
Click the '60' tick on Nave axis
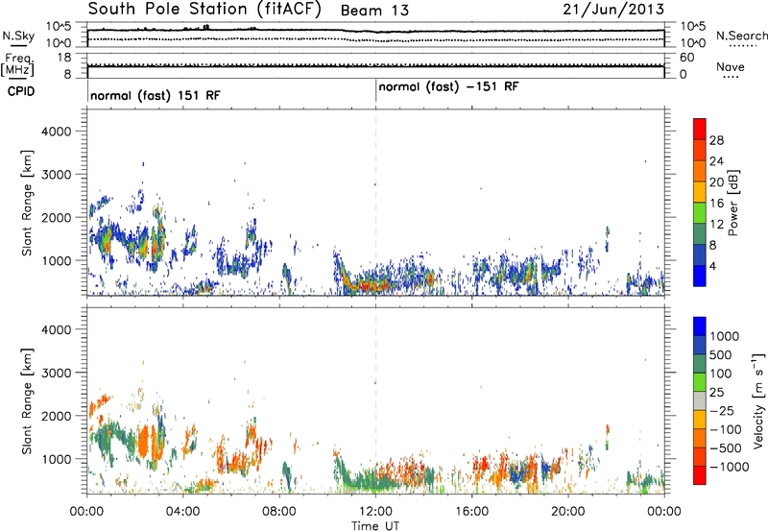point(686,58)
